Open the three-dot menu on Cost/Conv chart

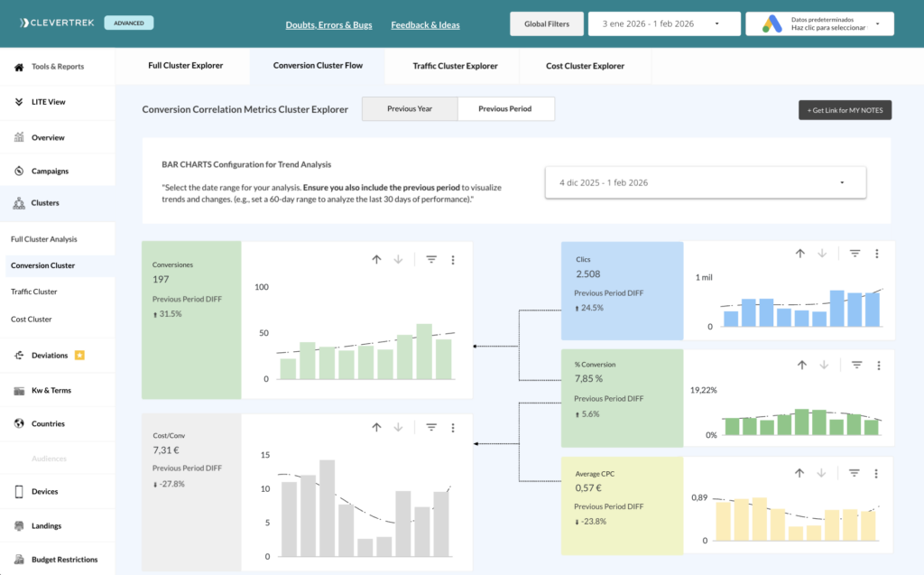click(453, 428)
